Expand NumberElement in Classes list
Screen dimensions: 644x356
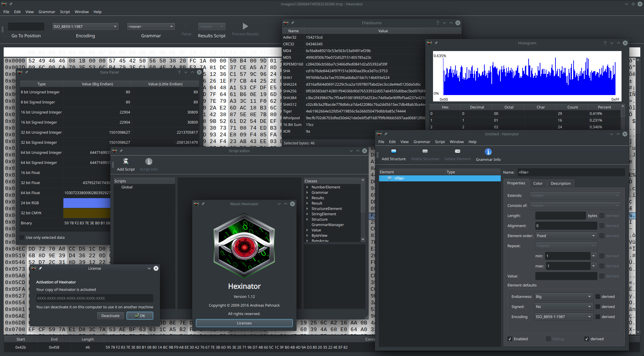(x=307, y=187)
